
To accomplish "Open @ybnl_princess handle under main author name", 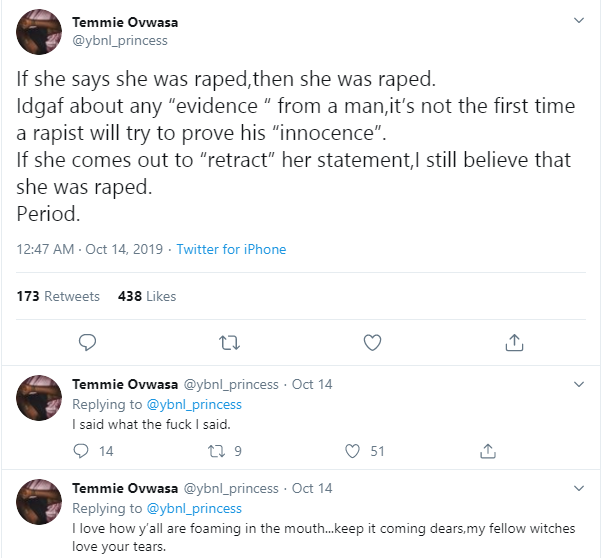I will (x=120, y=40).
